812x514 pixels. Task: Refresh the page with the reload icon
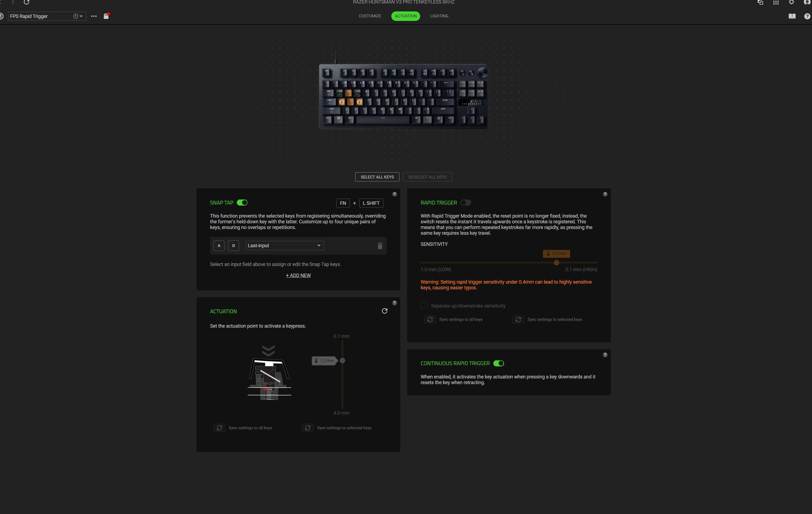point(26,2)
